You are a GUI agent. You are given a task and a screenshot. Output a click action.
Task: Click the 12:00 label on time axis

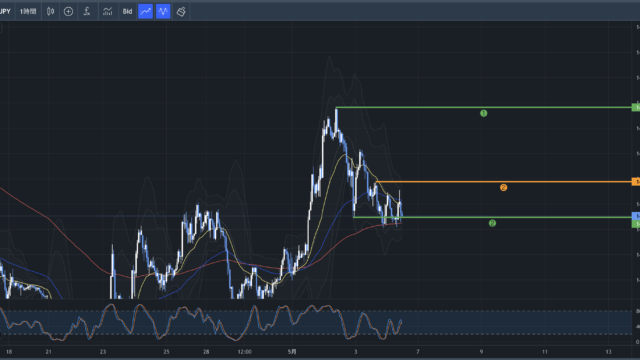click(x=244, y=351)
